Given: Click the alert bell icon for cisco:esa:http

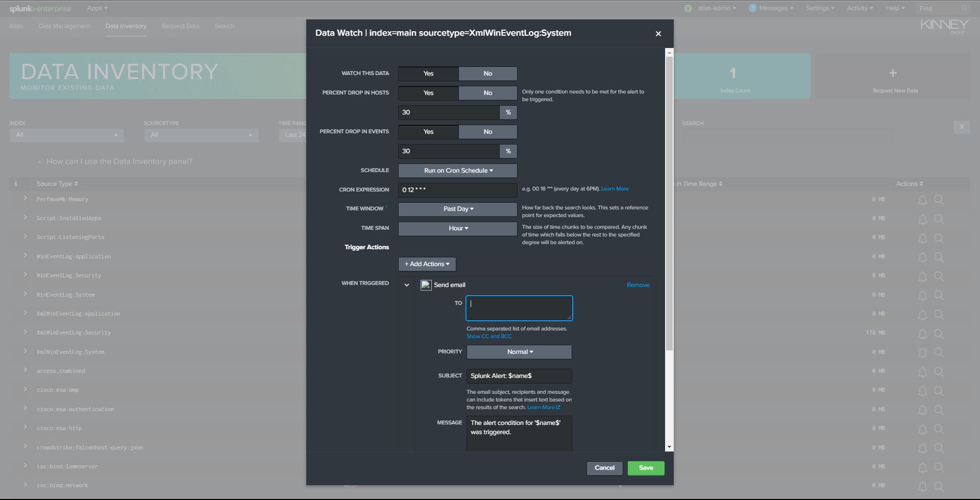Looking at the screenshot, I should (922, 429).
